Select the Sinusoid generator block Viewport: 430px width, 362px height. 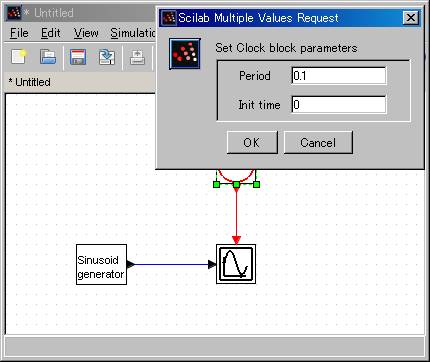click(x=101, y=264)
